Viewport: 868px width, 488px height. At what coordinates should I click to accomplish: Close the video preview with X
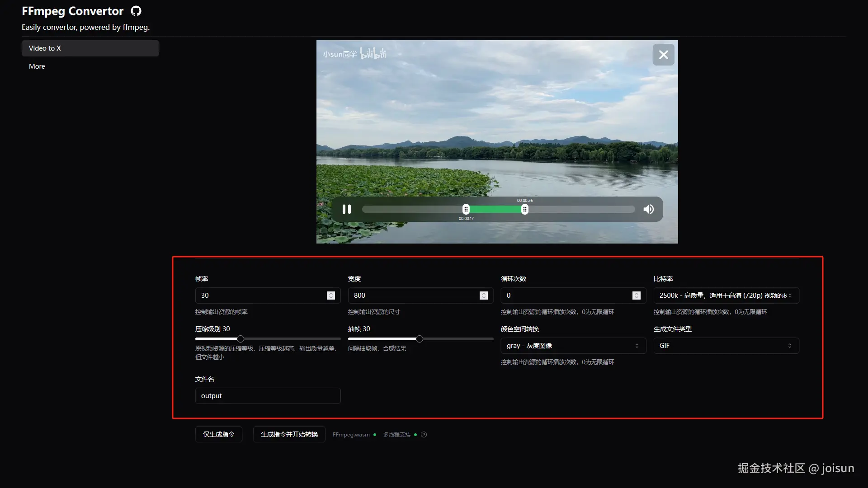pos(663,55)
